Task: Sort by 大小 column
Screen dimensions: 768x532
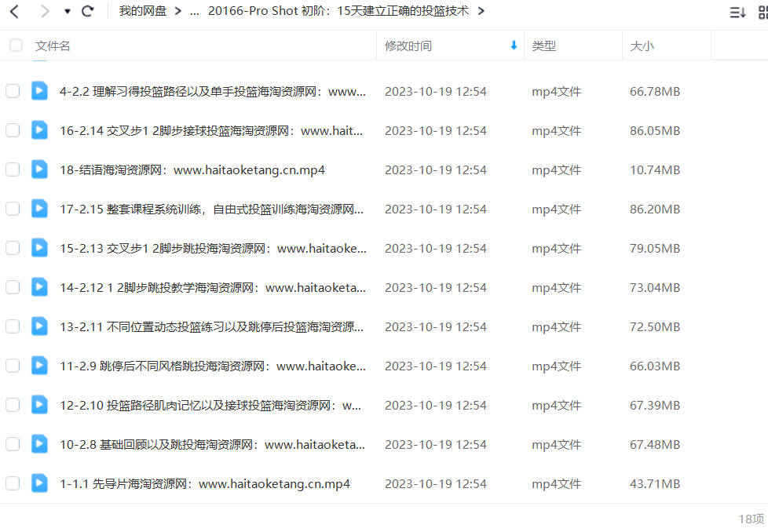Action: pos(642,46)
